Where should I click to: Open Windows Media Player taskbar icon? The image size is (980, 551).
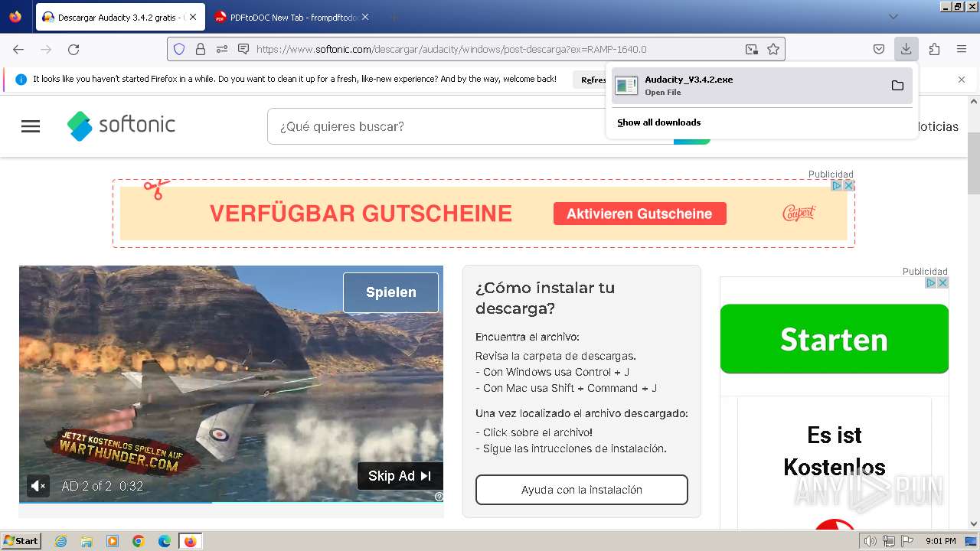click(113, 541)
